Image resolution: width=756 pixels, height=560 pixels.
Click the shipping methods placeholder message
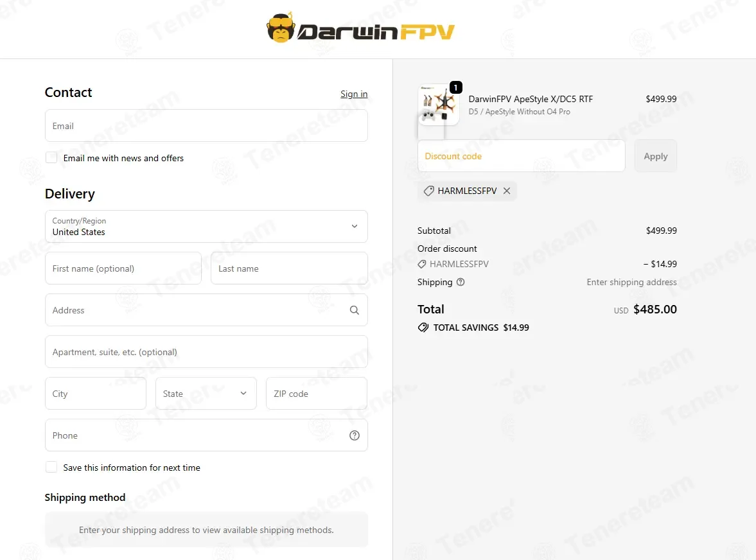tap(206, 530)
